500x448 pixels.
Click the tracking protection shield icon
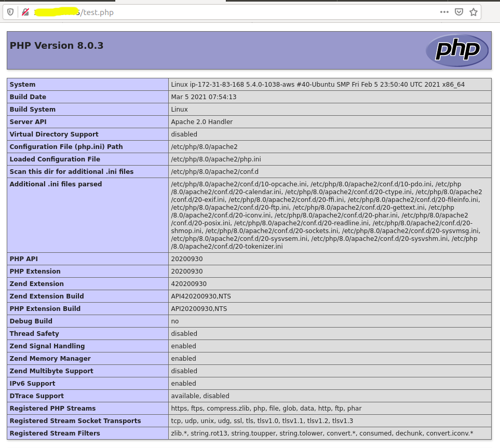10,12
